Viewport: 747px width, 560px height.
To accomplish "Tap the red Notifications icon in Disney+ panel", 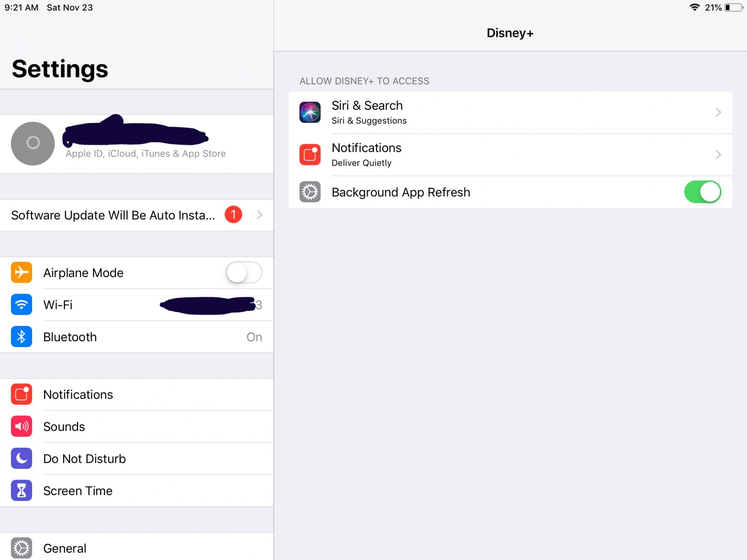I will click(310, 155).
